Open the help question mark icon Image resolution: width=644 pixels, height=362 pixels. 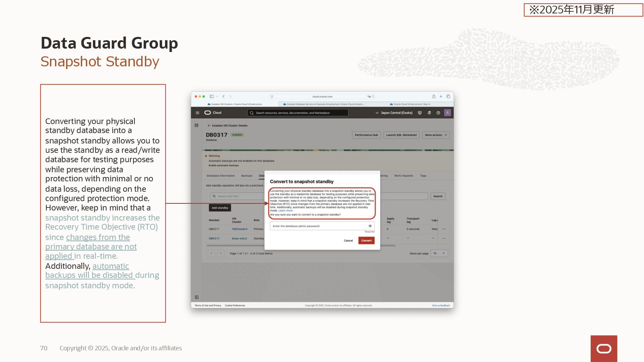coord(438,113)
